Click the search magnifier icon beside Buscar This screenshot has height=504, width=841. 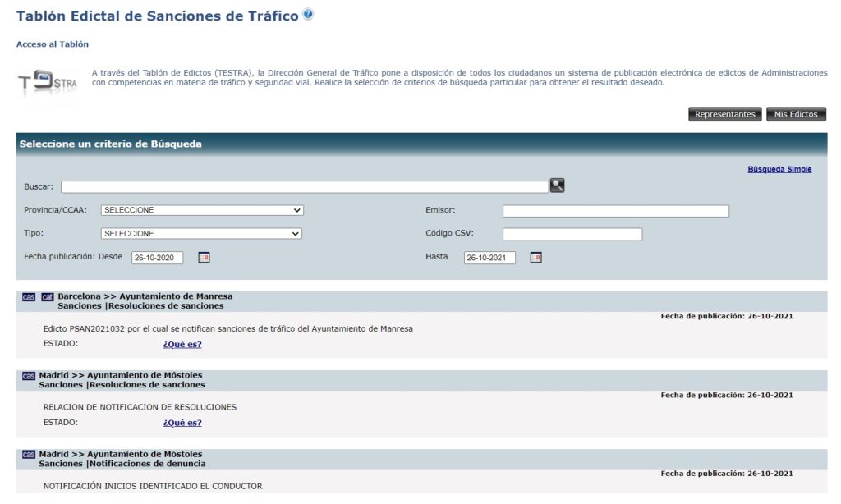(x=556, y=186)
